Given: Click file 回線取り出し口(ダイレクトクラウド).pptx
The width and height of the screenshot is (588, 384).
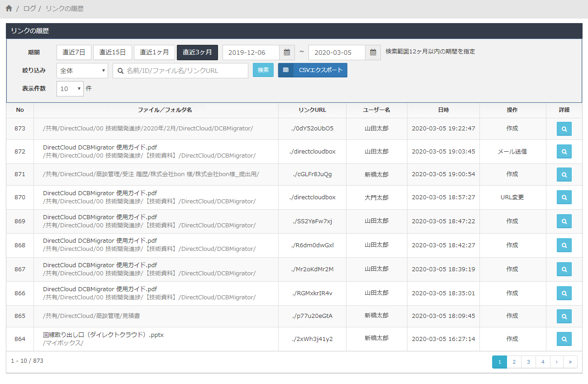Looking at the screenshot, I should [103, 335].
